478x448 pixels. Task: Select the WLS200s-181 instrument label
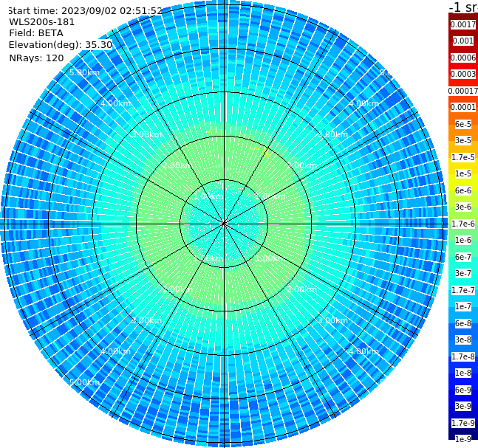42,22
